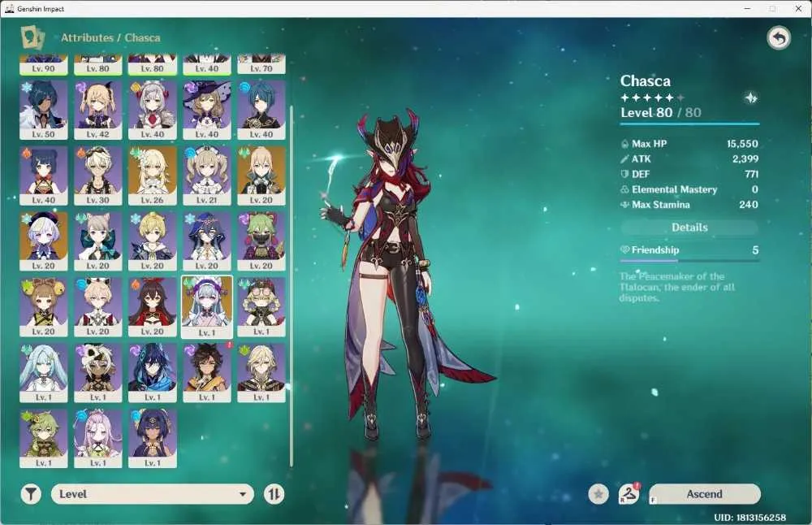Click the Chasca name title
The image size is (812, 525).
[646, 80]
